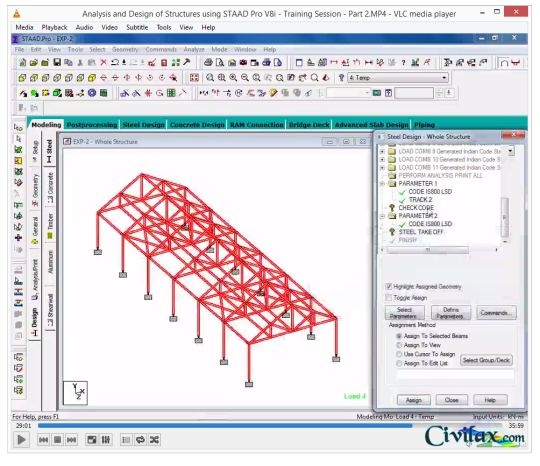Click the VLC stop button

(x=58, y=440)
